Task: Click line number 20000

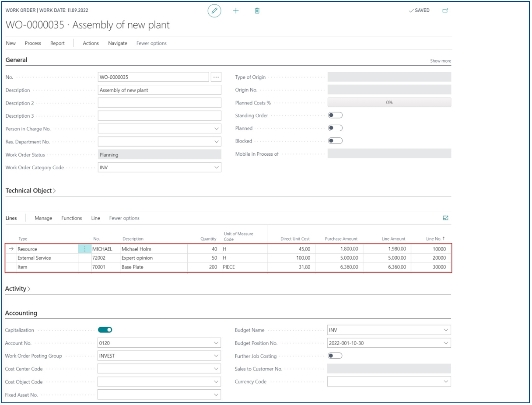Action: [431, 258]
